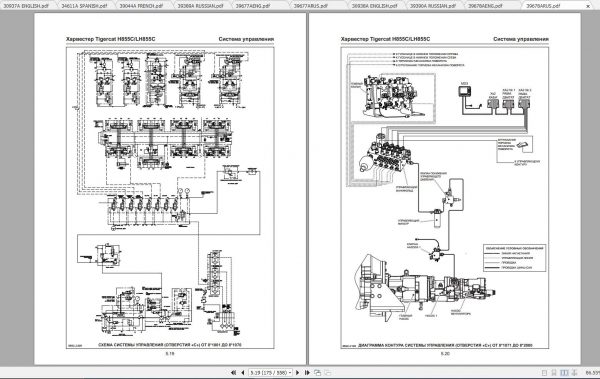This screenshot has height=379, width=600.
Task: Click the greyed next view icon
Action: [328, 372]
